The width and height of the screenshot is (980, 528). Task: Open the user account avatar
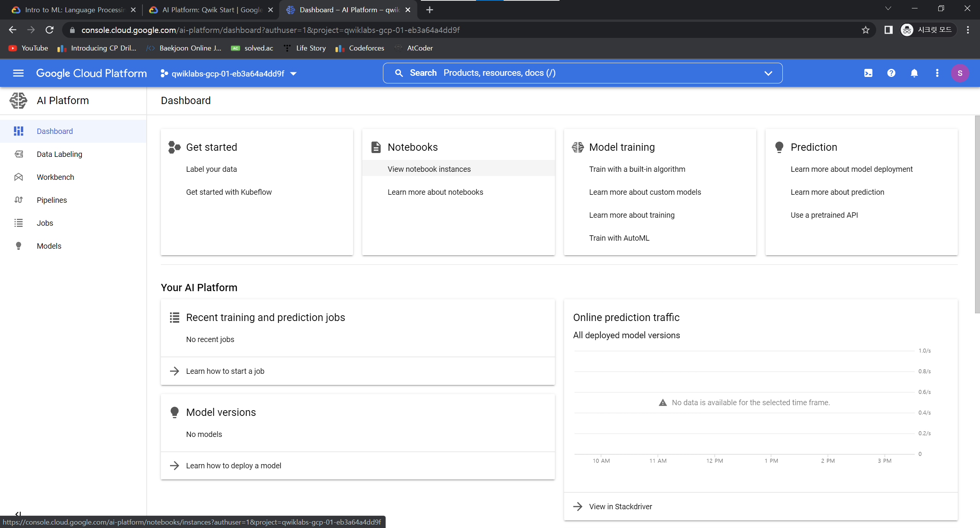tap(960, 73)
